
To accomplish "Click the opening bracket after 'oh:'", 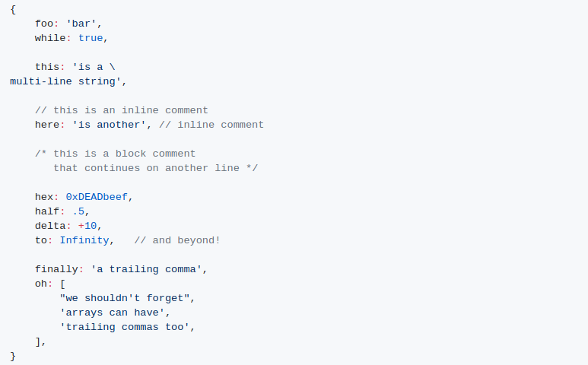I will (x=62, y=284).
